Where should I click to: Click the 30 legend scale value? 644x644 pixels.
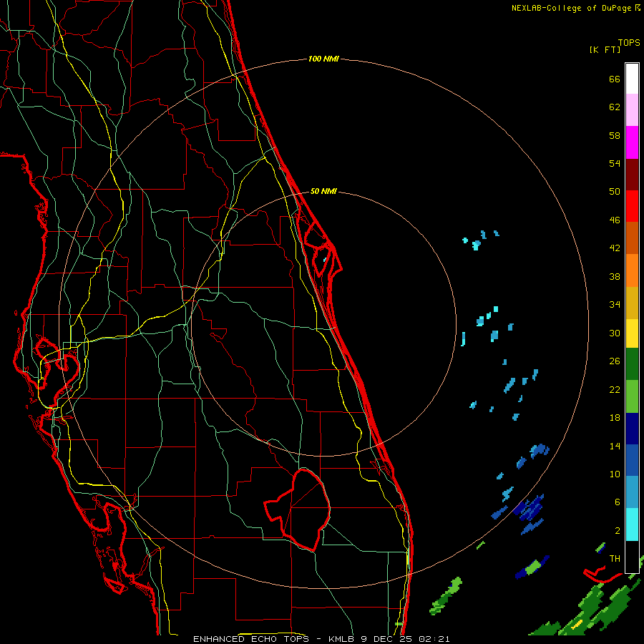(615, 333)
